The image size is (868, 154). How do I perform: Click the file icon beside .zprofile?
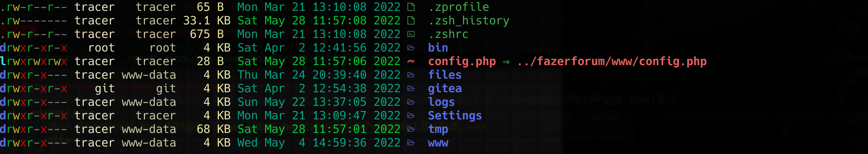411,7
